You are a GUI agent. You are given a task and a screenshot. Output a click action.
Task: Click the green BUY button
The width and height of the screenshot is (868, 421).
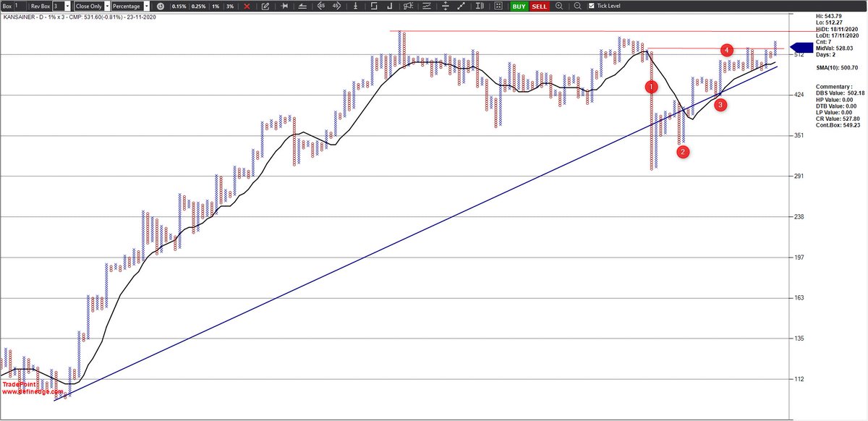click(519, 6)
